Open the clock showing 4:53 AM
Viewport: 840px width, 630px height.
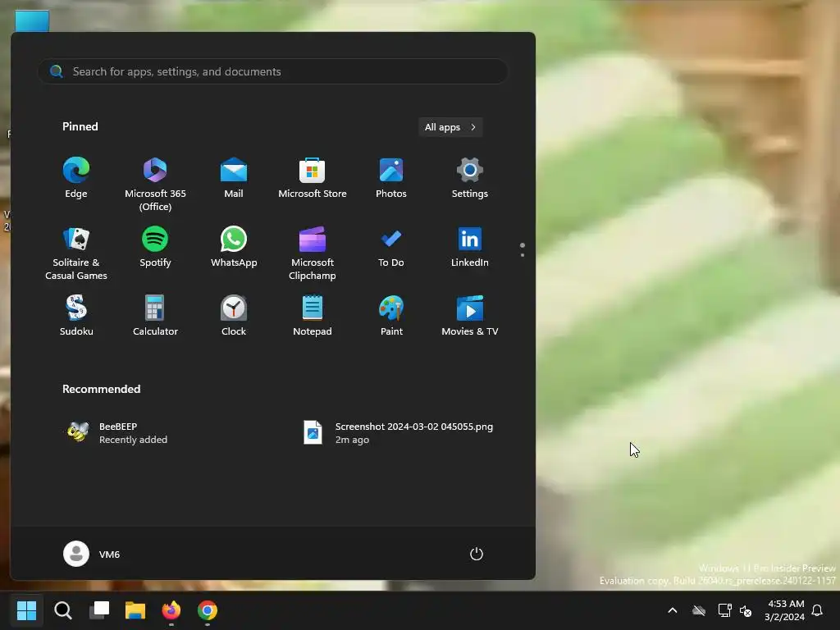point(784,610)
